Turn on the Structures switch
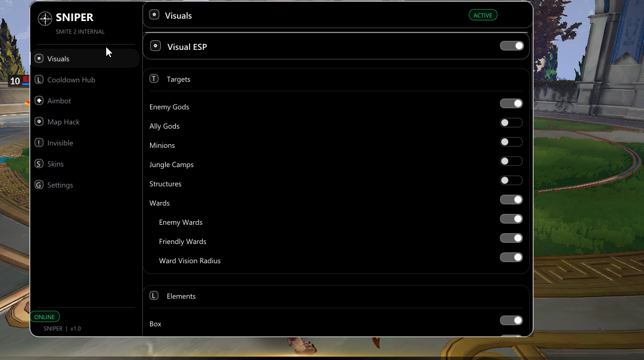Image resolution: width=644 pixels, height=360 pixels. point(511,180)
